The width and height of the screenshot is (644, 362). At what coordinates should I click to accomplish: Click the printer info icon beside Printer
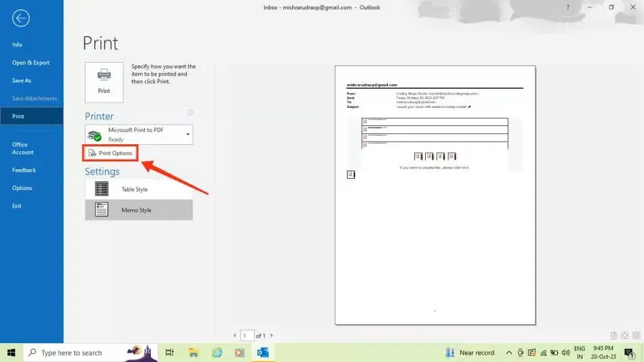pyautogui.click(x=191, y=112)
